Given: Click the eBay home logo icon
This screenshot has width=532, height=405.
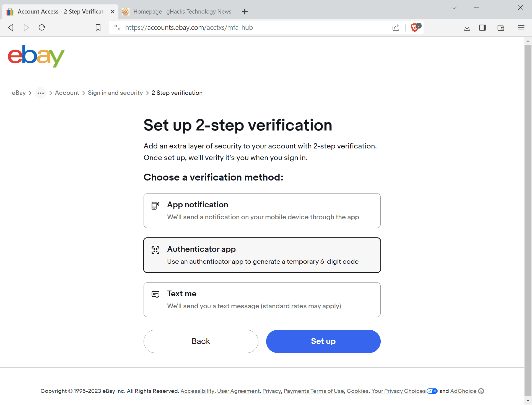Looking at the screenshot, I should [x=36, y=56].
